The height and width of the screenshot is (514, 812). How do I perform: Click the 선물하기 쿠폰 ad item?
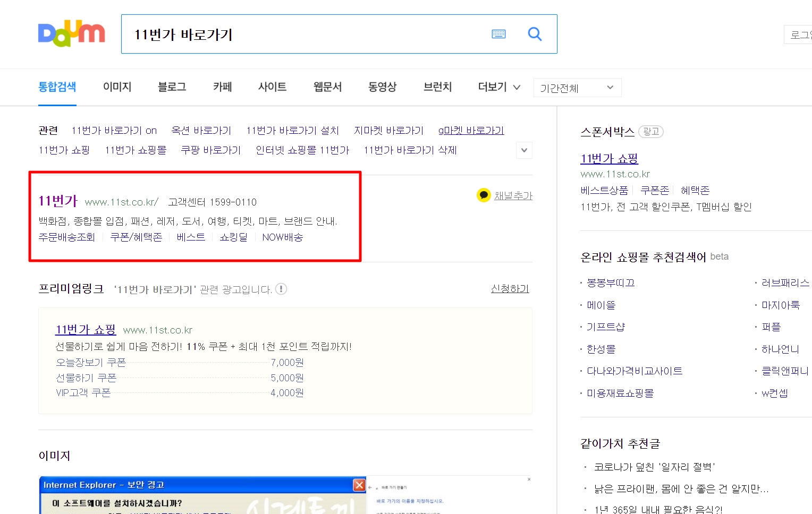86,378
